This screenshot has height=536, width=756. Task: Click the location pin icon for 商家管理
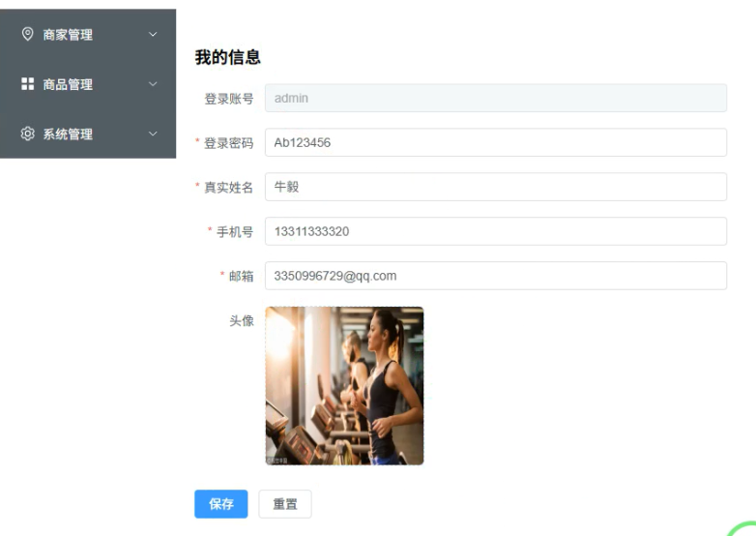[x=27, y=34]
